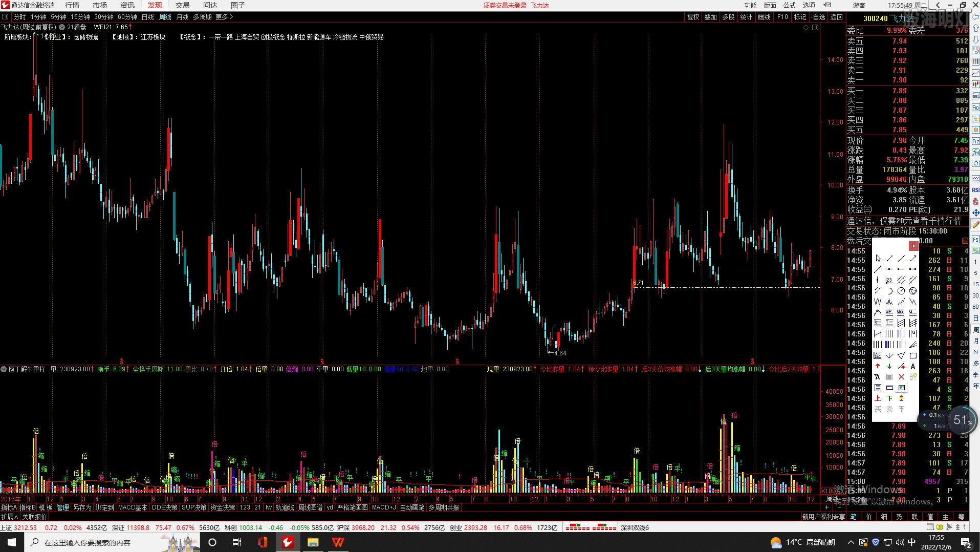Select the circle drawing tool in palette

[901, 290]
